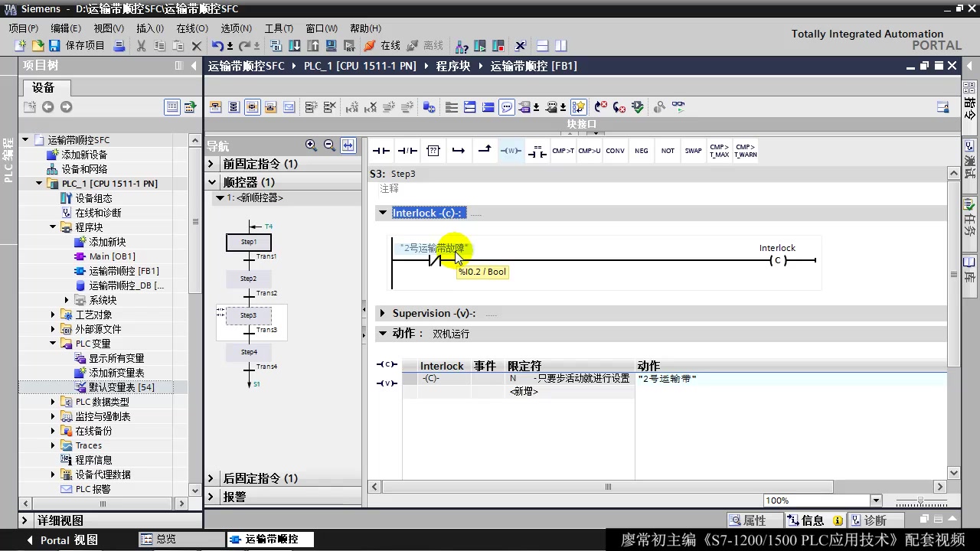Expand the 工艺对象 tree node

tap(54, 315)
